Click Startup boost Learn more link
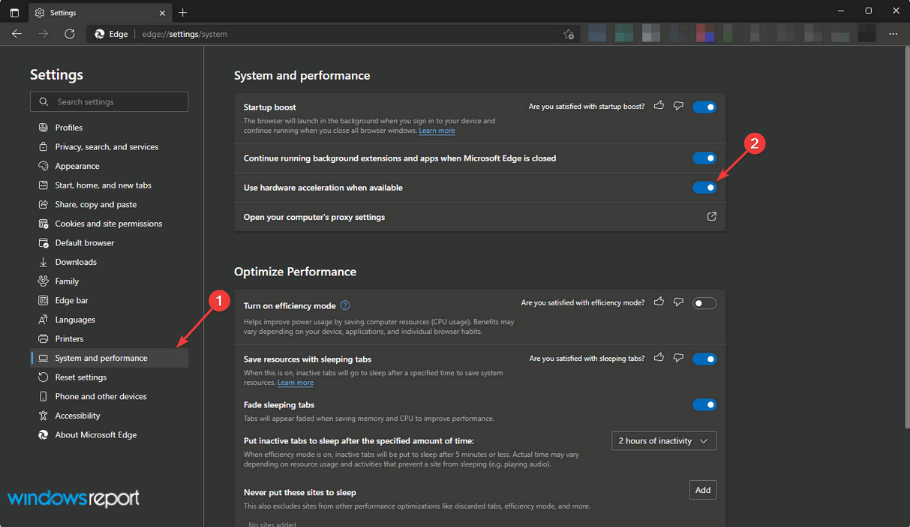Screen dimensions: 910x527 tap(437, 131)
